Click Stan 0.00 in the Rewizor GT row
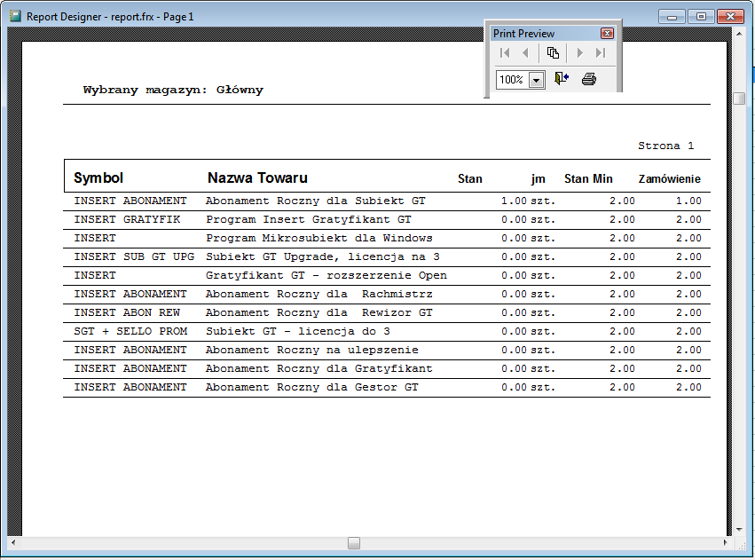755x560 pixels. tap(514, 313)
